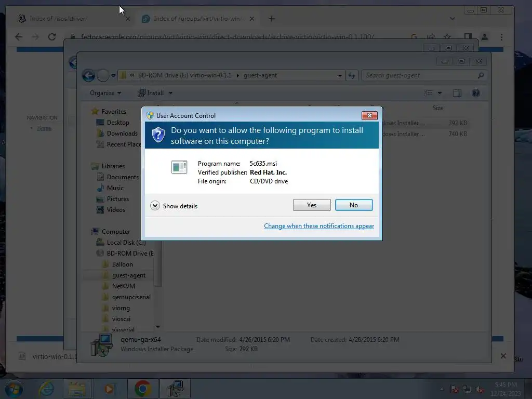Click Chrome back arrow
Image resolution: width=532 pixels, height=399 pixels.
tap(19, 37)
